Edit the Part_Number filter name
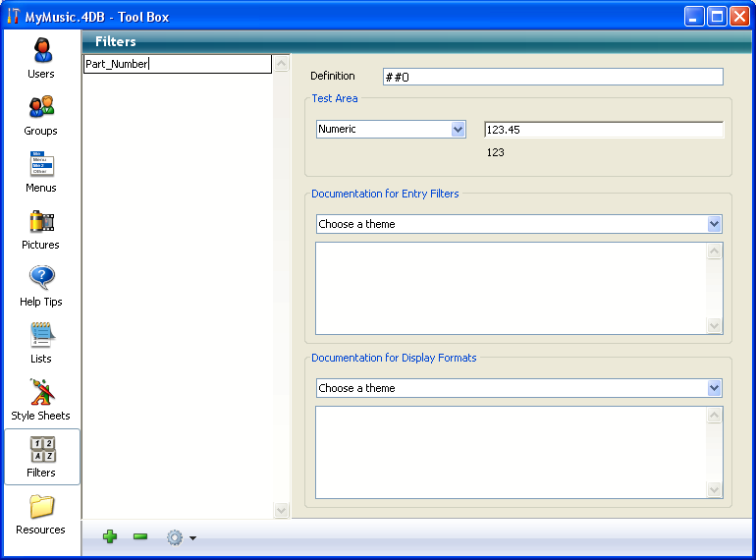The image size is (756, 560). [x=177, y=64]
